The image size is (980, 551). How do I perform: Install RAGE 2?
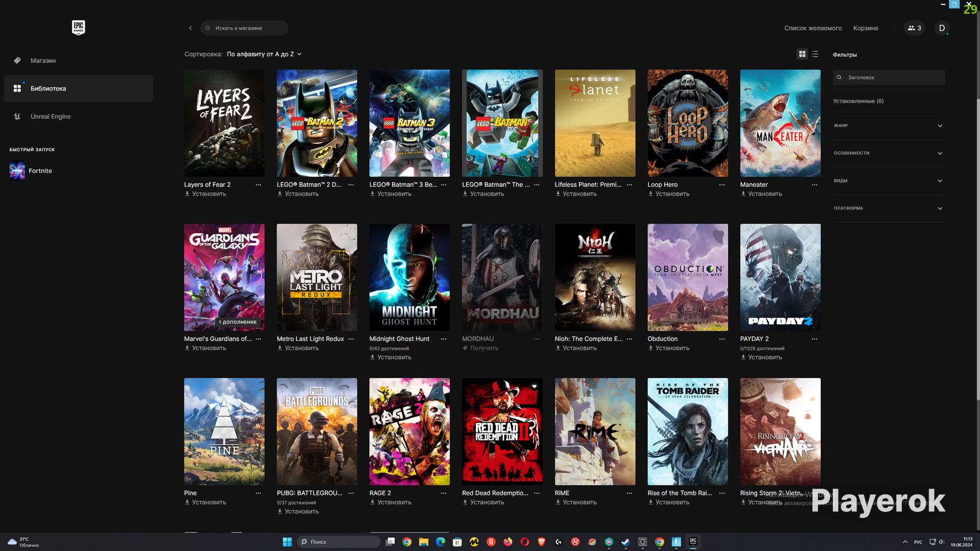click(x=390, y=503)
